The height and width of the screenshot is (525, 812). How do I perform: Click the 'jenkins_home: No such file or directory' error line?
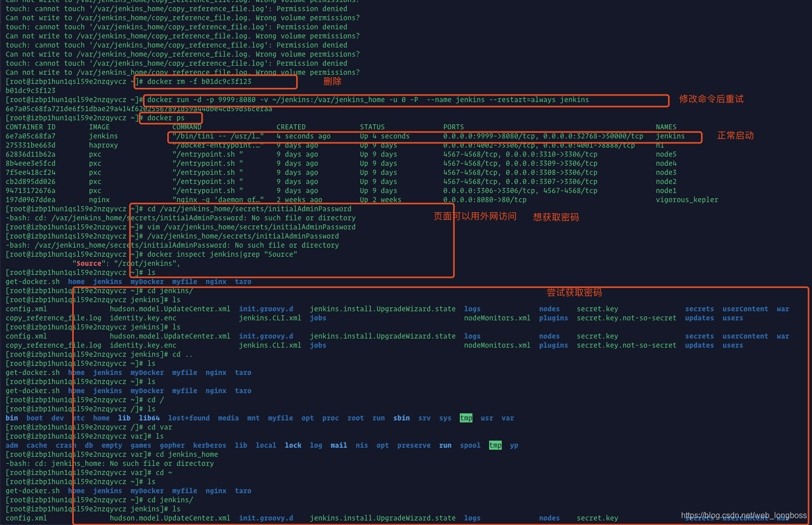[x=110, y=463]
